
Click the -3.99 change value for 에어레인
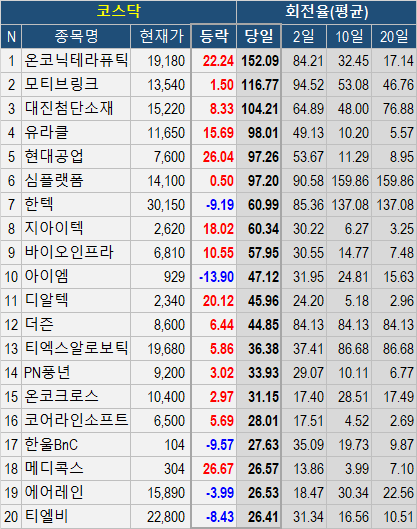[220, 493]
